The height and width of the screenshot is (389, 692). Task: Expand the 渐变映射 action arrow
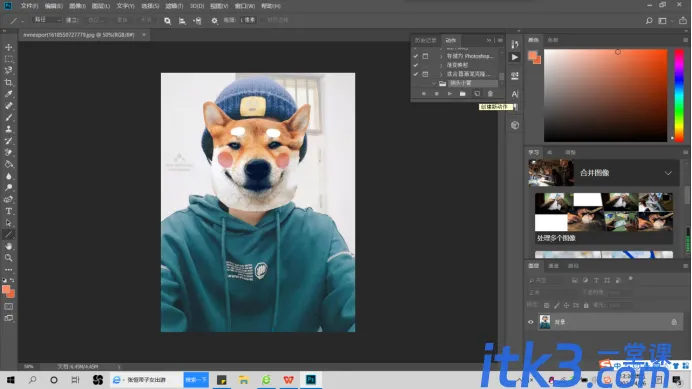(x=440, y=65)
